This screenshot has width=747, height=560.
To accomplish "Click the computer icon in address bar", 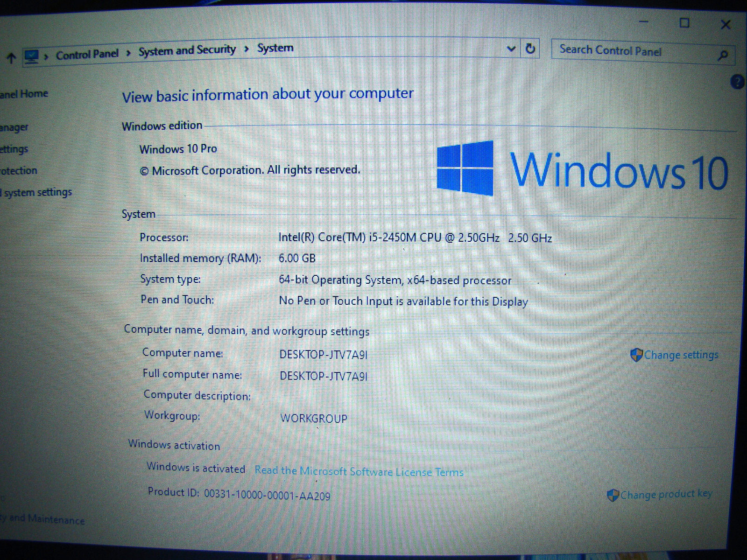I will tap(31, 57).
